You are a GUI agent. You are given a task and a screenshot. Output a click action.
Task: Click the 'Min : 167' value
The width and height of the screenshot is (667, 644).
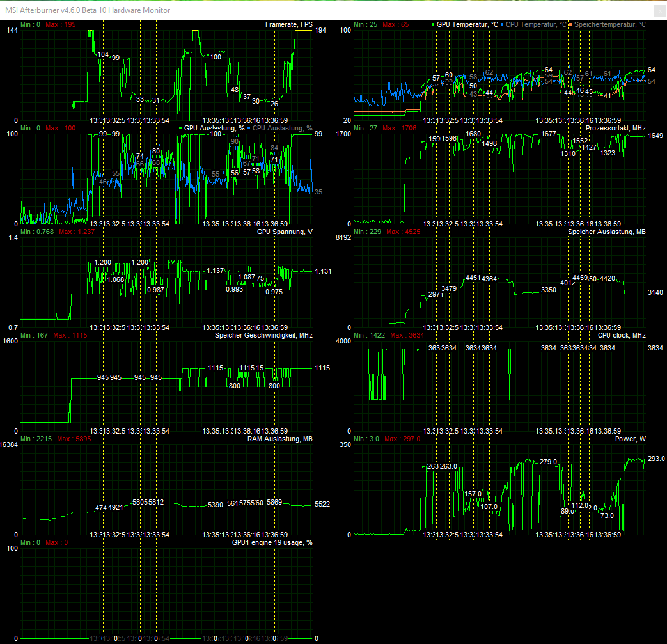(x=34, y=335)
